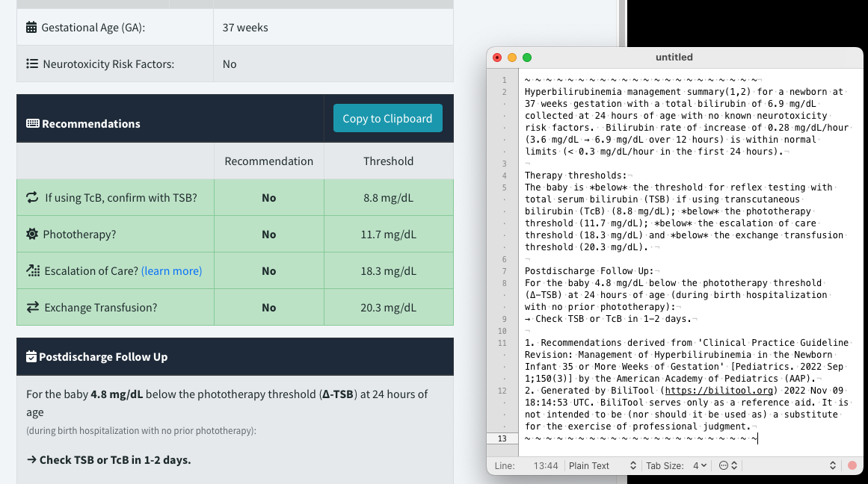868x484 pixels.
Task: Click the yellow minimize button of untitled window
Action: point(512,58)
